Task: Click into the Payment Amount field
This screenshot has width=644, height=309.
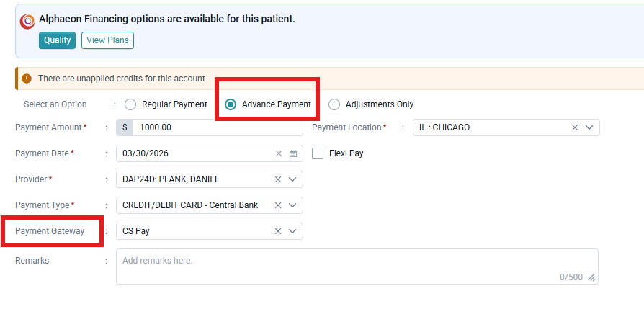Action: pyautogui.click(x=218, y=127)
